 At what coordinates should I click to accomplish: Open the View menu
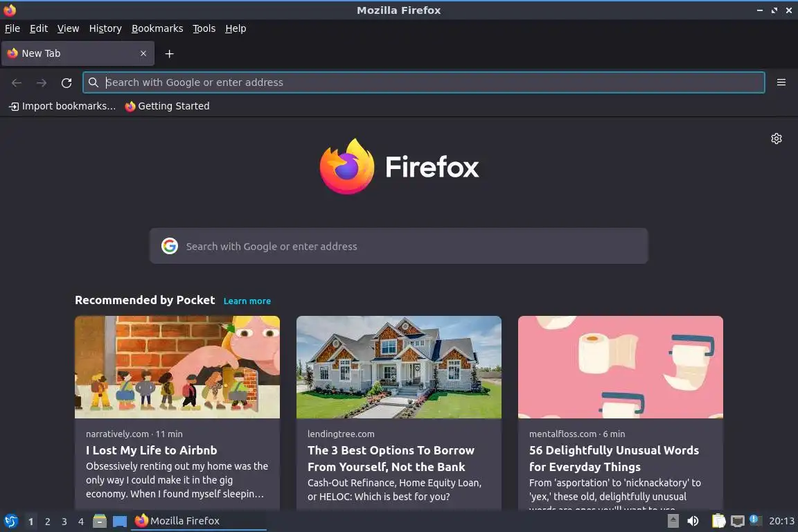click(68, 28)
